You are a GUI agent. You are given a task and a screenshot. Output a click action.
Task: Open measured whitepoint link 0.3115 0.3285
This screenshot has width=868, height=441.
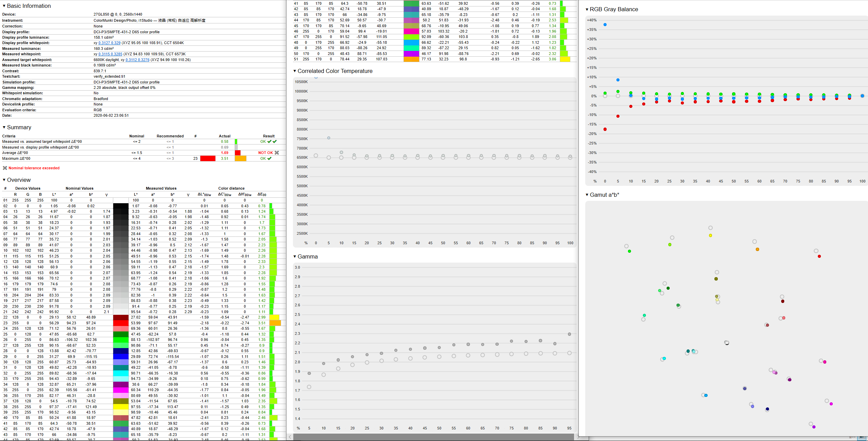[x=110, y=54]
